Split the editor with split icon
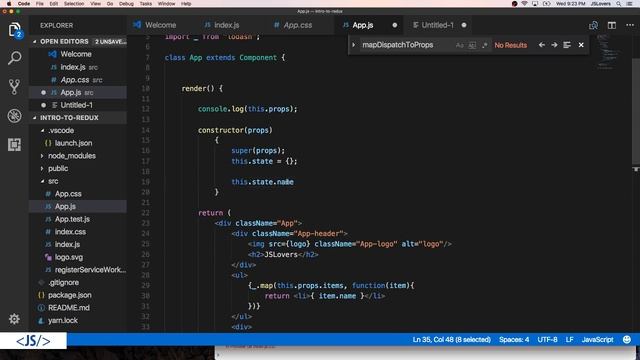Viewport: 640px width, 360px height. tap(611, 25)
